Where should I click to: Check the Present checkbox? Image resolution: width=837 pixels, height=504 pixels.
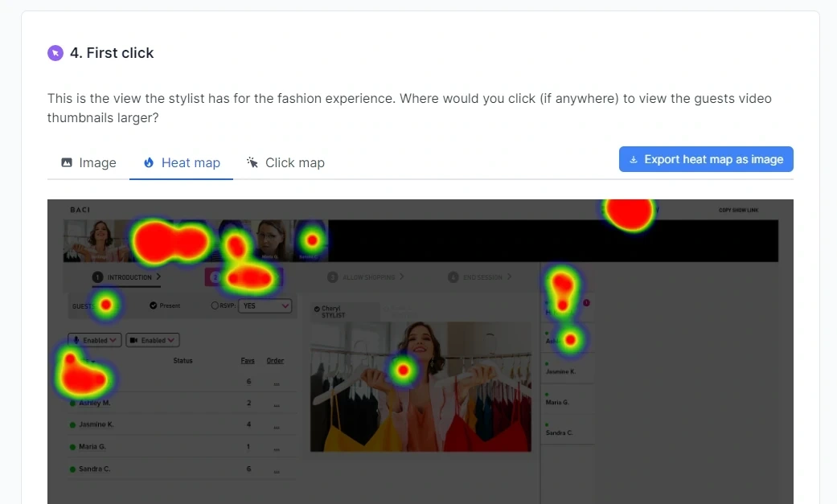pyautogui.click(x=153, y=305)
